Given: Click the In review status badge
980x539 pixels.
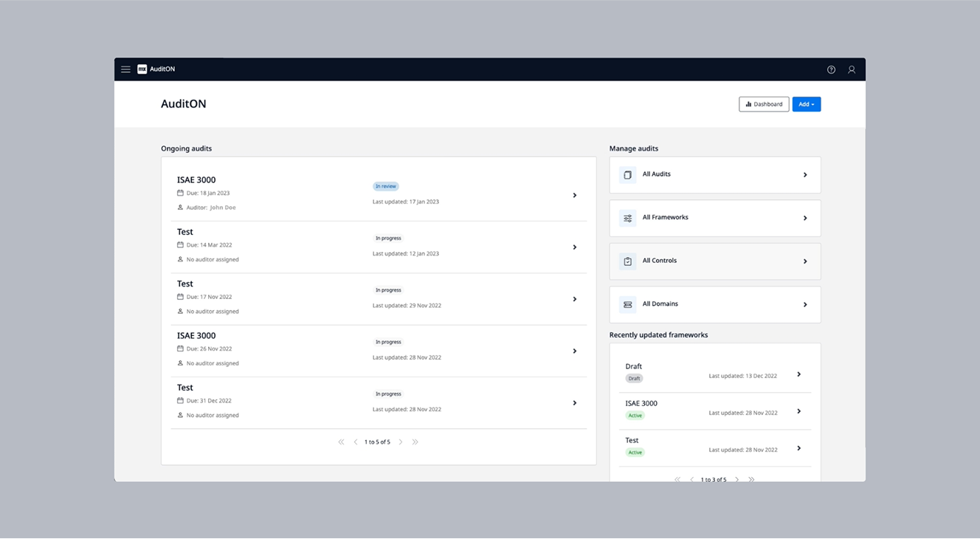Looking at the screenshot, I should point(386,187).
